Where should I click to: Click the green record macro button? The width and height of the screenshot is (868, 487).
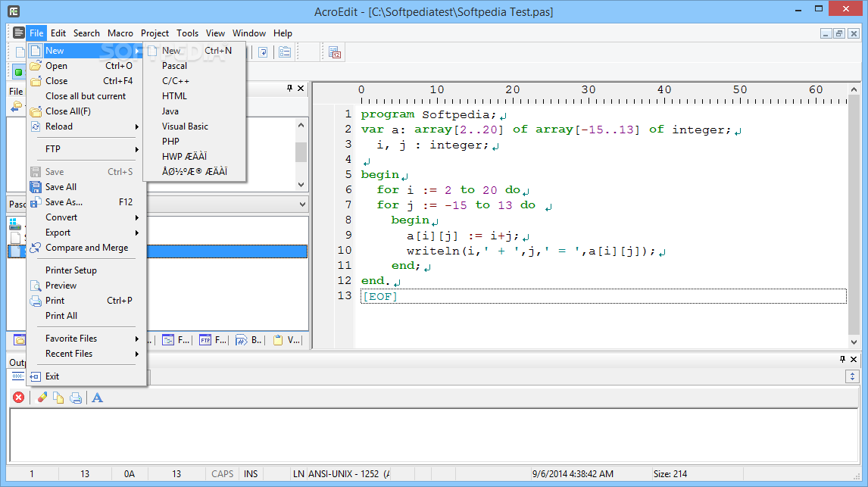18,72
